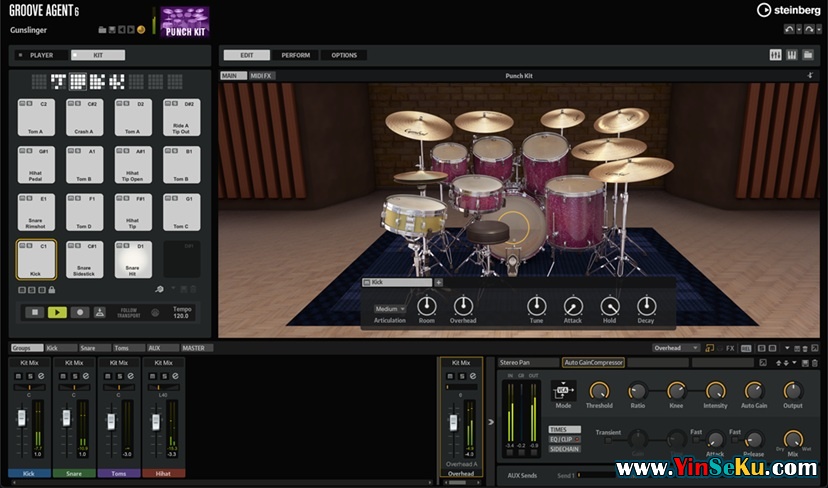Open the Overhead channel dropdown
The image size is (828, 488).
pyautogui.click(x=675, y=348)
